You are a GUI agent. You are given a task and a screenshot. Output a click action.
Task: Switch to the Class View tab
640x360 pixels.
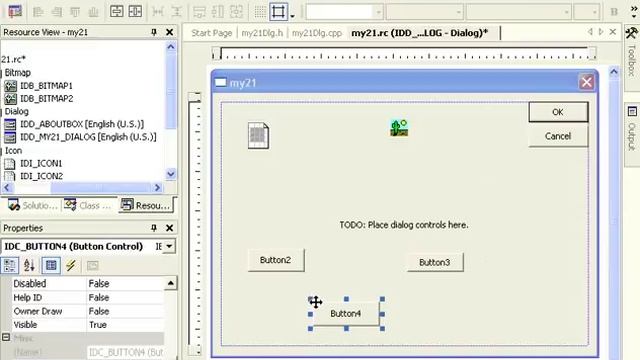[x=87, y=205]
